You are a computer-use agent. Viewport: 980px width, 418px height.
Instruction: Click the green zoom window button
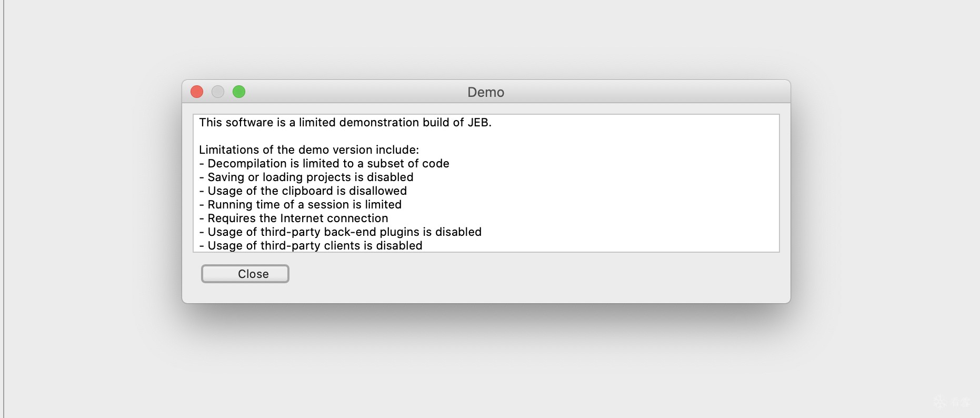(x=239, y=92)
